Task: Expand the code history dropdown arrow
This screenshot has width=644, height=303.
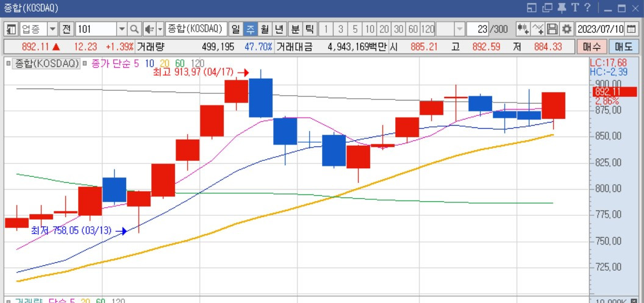Action: pos(122,29)
